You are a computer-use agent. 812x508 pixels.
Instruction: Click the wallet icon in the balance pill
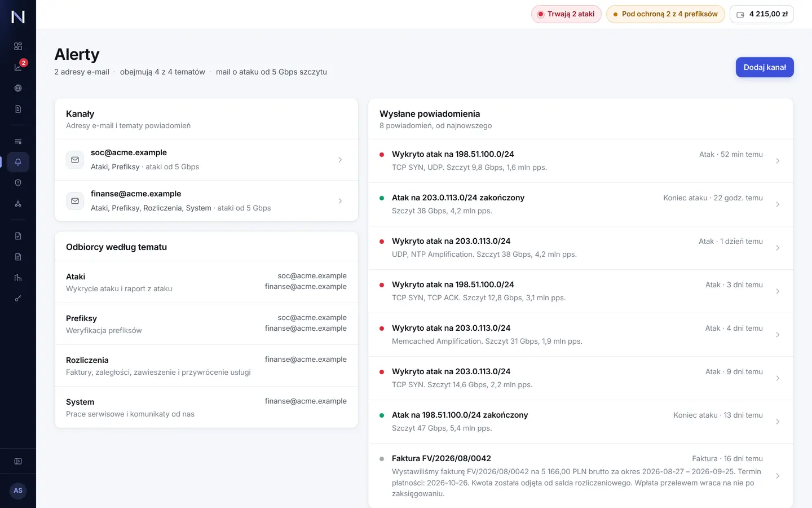(x=740, y=15)
